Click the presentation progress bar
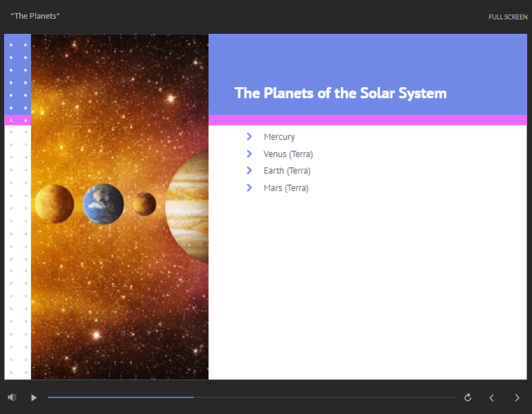Image resolution: width=532 pixels, height=414 pixels. (251, 397)
